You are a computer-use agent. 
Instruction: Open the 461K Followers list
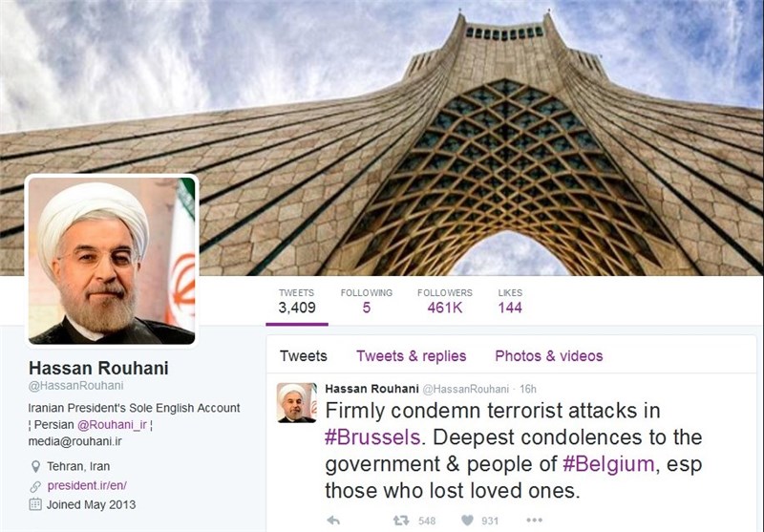point(445,301)
